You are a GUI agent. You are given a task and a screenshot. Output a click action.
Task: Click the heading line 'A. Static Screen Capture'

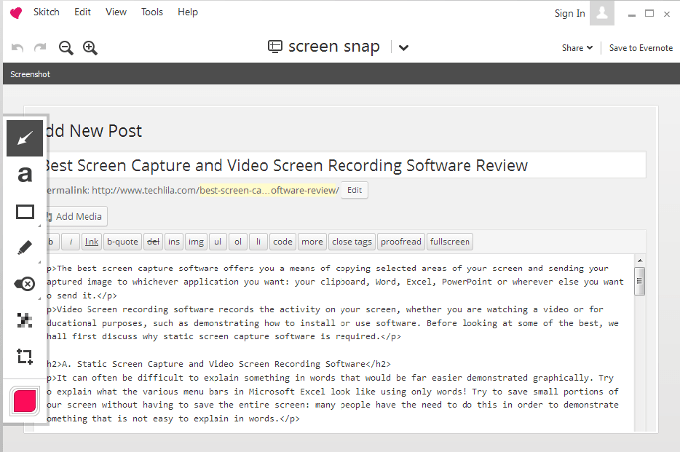coord(219,364)
